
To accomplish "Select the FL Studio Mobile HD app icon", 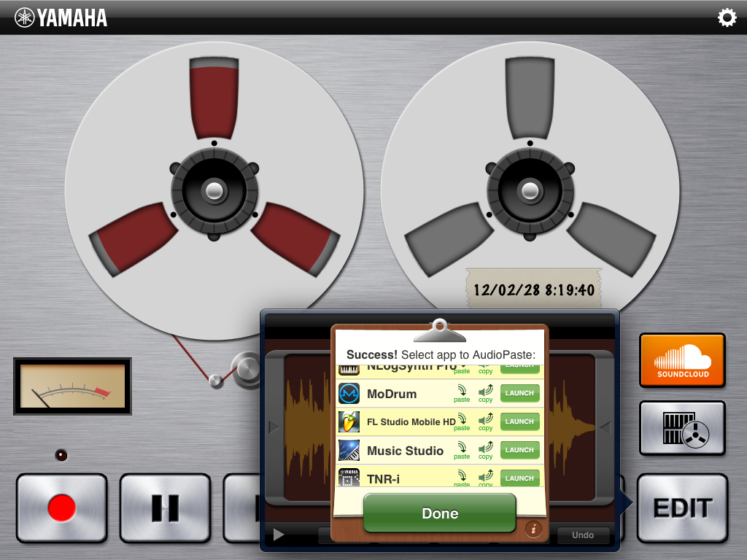I will (x=349, y=422).
